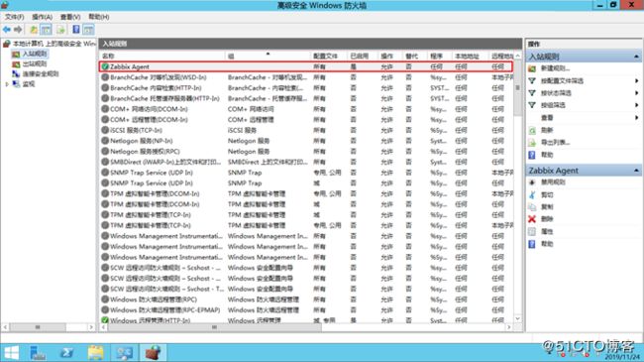Open File Explorer from the taskbar

[x=96, y=353]
